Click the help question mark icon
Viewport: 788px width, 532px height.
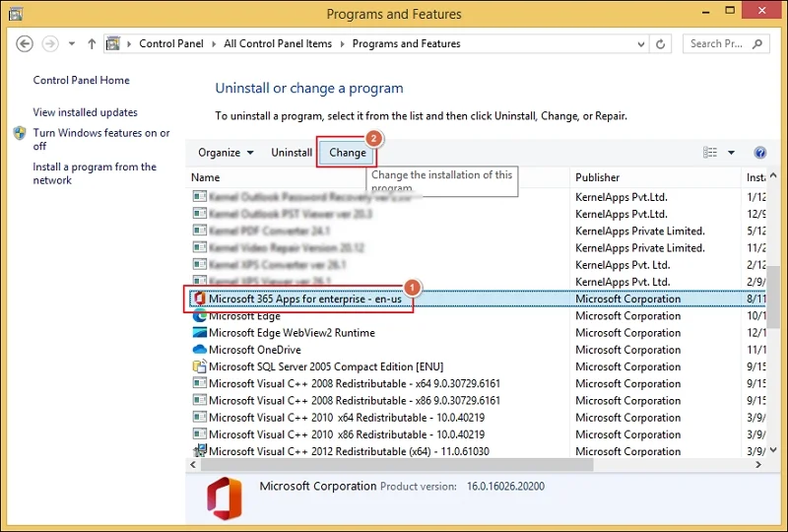click(759, 153)
